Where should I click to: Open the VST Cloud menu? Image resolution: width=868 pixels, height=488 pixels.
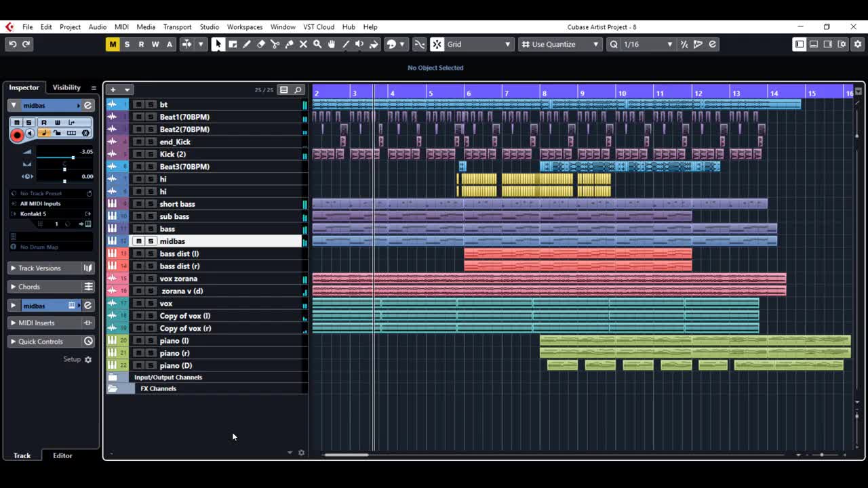[319, 27]
